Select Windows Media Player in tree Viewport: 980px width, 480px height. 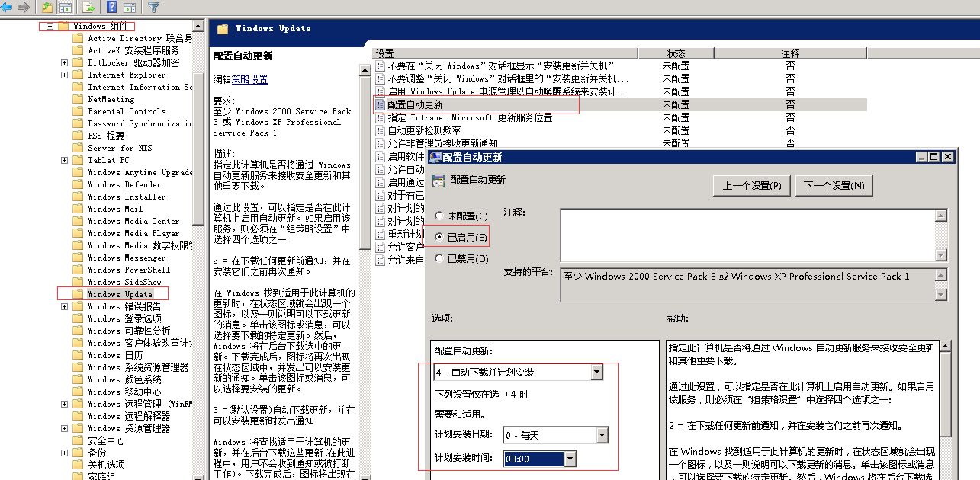pos(133,233)
